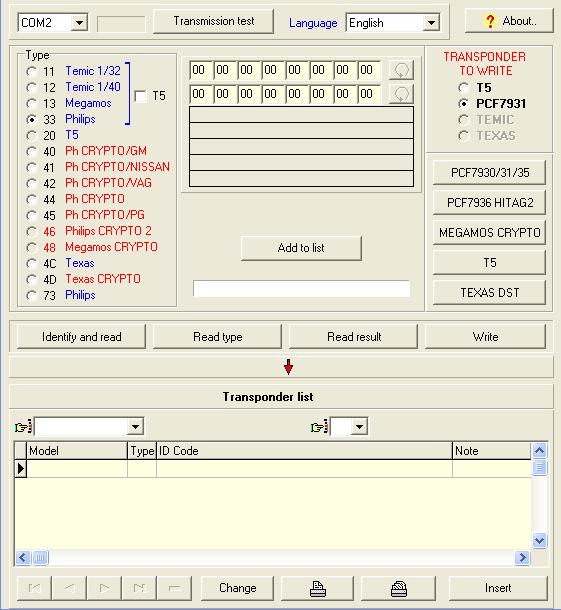The image size is (561, 610).
Task: Click the current row indicator arrow in table
Action: click(21, 468)
